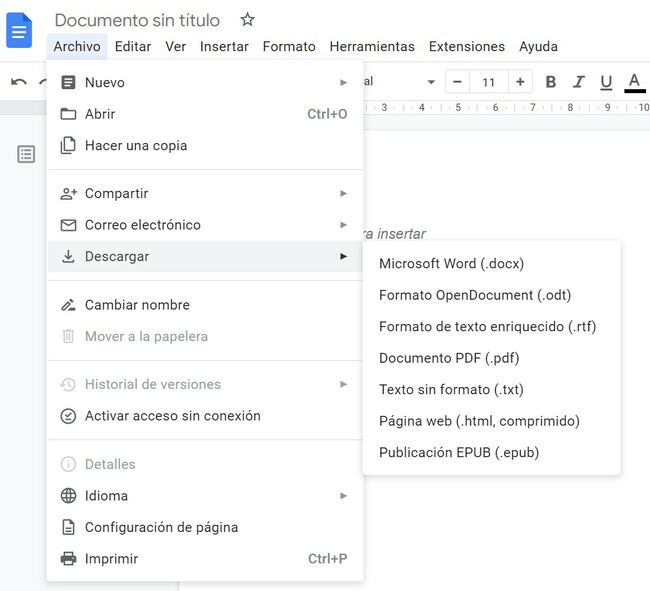Toggle italic text formatting
This screenshot has height=591, width=650.
578,82
